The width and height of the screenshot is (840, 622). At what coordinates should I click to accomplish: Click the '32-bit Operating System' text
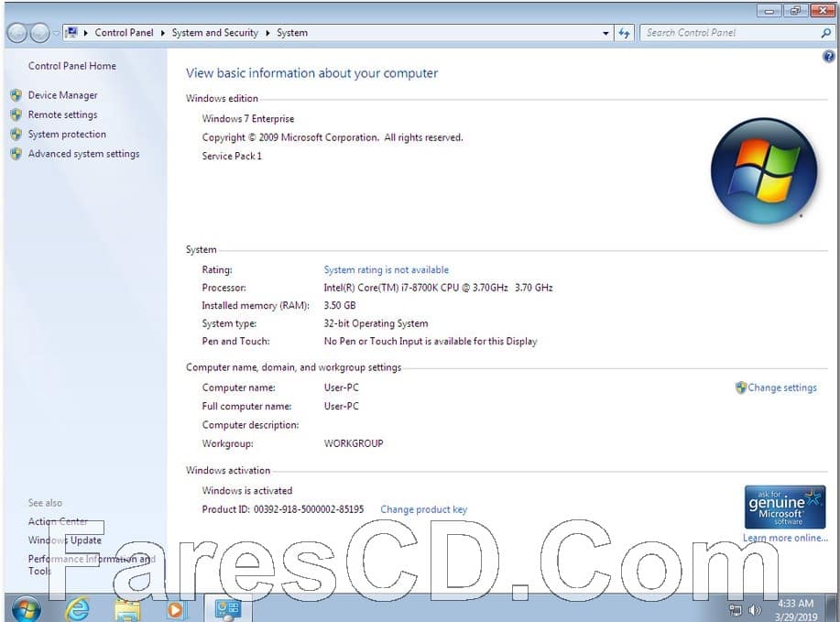click(376, 323)
